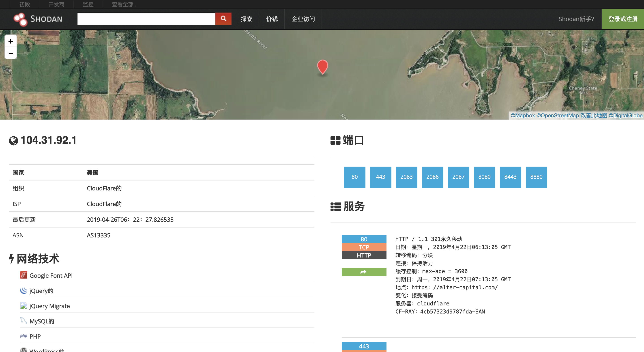
Task: Jump to port 2083 tile
Action: [x=406, y=177]
